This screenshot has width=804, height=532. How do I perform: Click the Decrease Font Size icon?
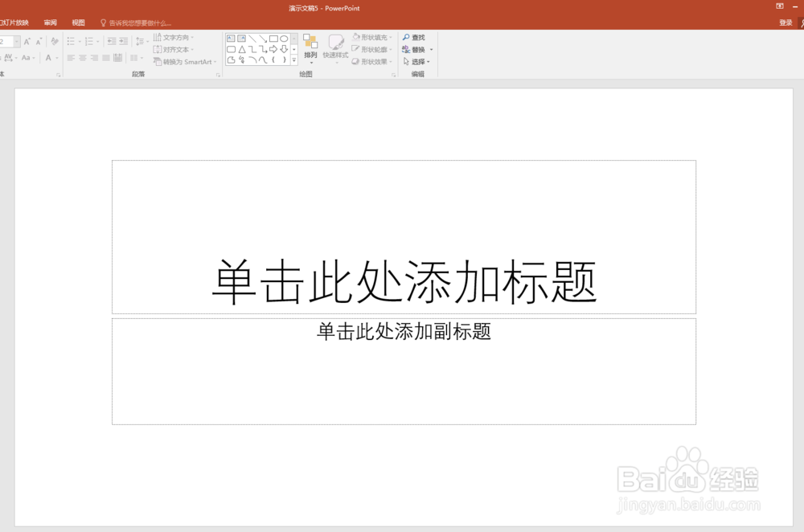[x=39, y=42]
